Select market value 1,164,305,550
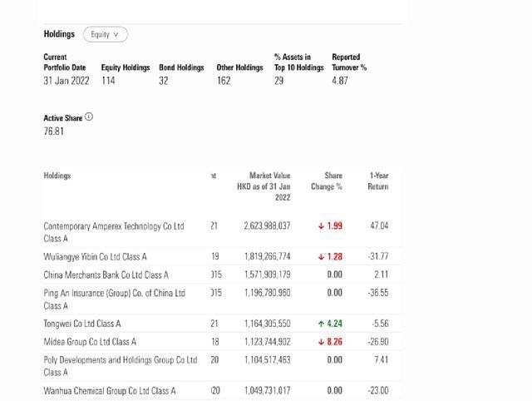This screenshot has height=401, width=532. [x=268, y=324]
